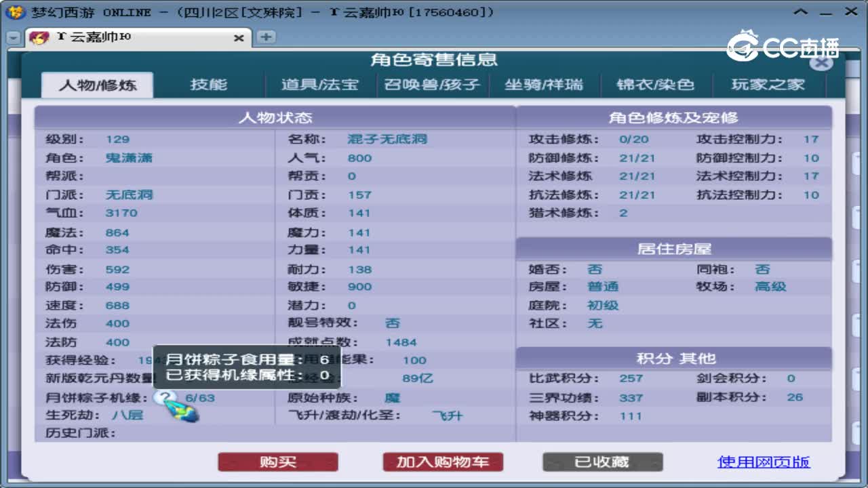The image size is (868, 488).
Task: Open the 使用网页版 link
Action: (x=764, y=462)
